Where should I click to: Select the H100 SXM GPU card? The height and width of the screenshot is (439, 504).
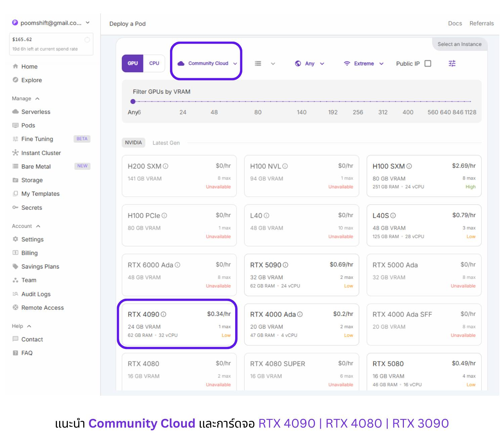pos(424,176)
